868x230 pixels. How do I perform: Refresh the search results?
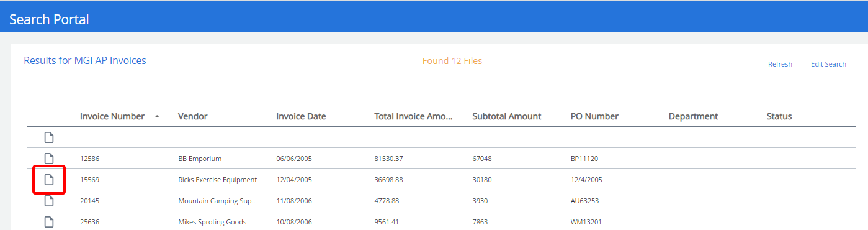tap(780, 64)
